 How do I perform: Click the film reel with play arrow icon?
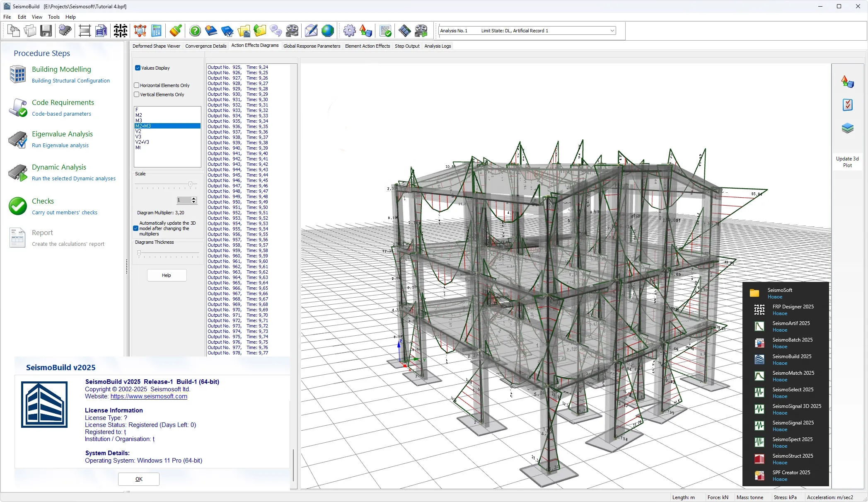421,31
